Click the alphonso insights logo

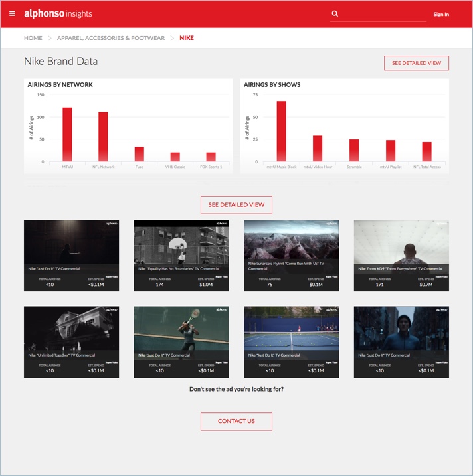click(58, 13)
